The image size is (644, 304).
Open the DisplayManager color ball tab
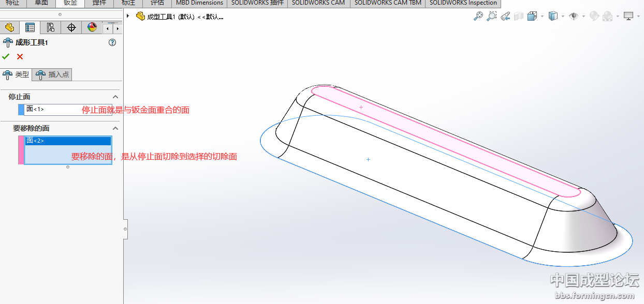[92, 27]
